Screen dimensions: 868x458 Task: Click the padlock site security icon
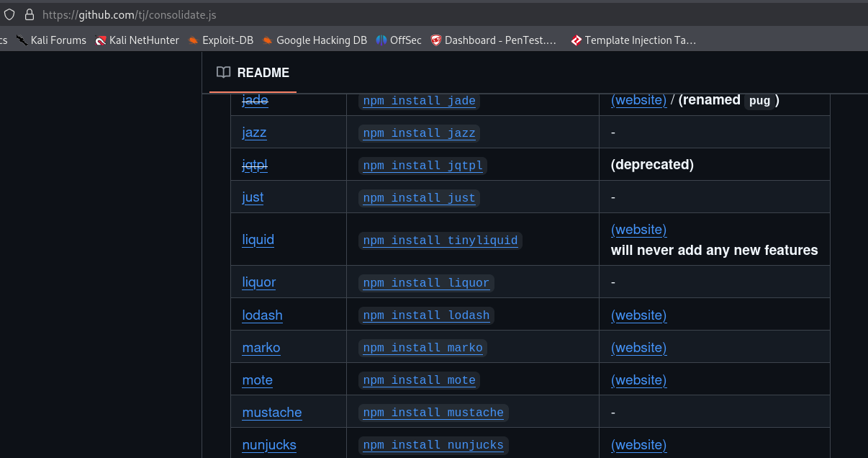pyautogui.click(x=30, y=14)
